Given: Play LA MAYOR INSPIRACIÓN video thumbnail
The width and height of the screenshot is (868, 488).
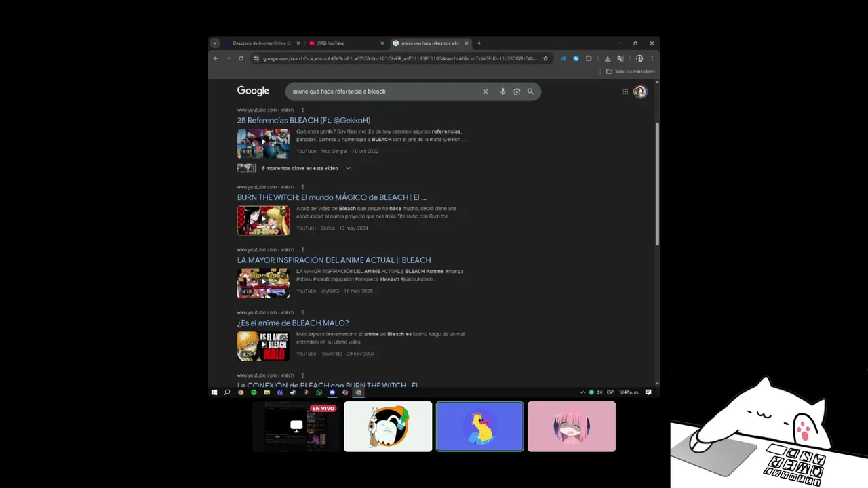Looking at the screenshot, I should (263, 283).
